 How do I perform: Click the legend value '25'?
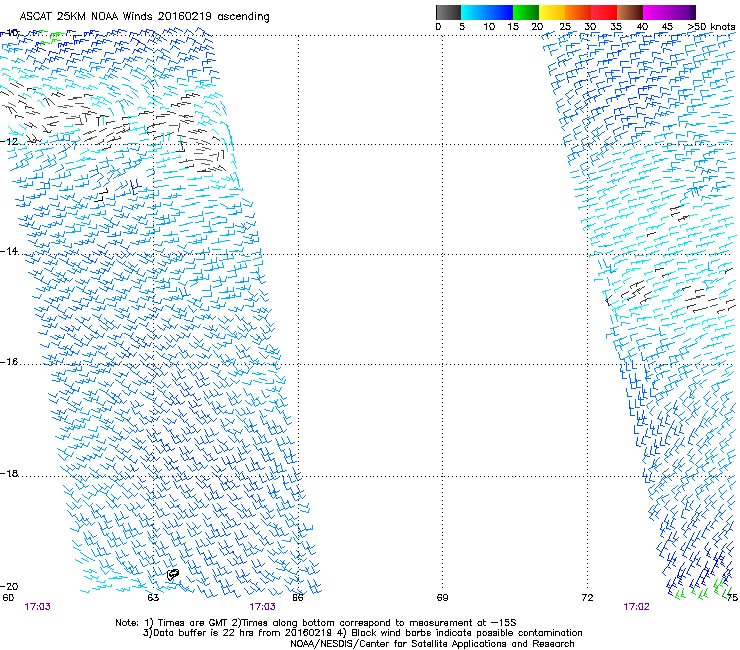tap(565, 27)
